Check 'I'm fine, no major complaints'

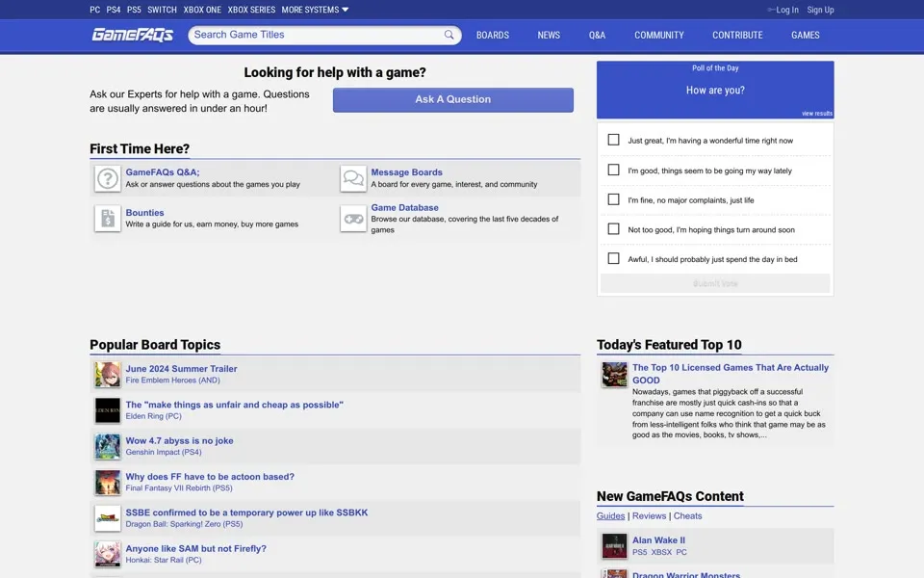coord(613,199)
